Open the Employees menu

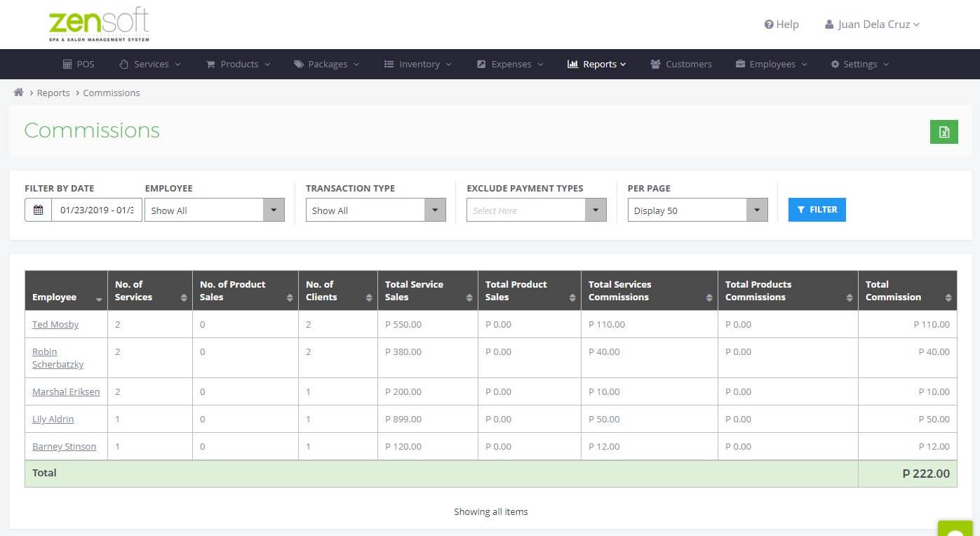point(772,64)
